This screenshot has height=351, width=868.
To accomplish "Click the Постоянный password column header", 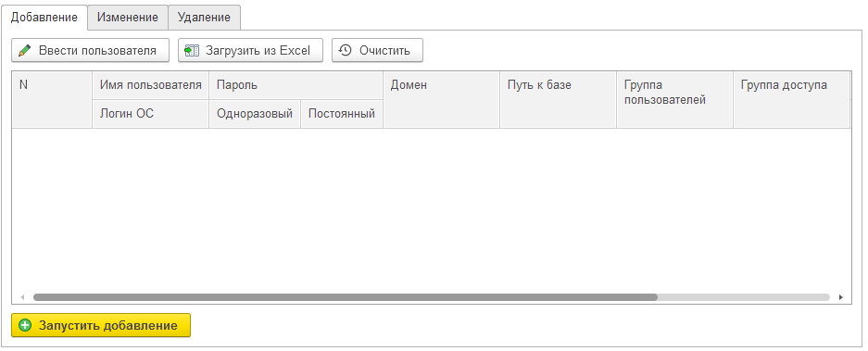I will point(342,114).
